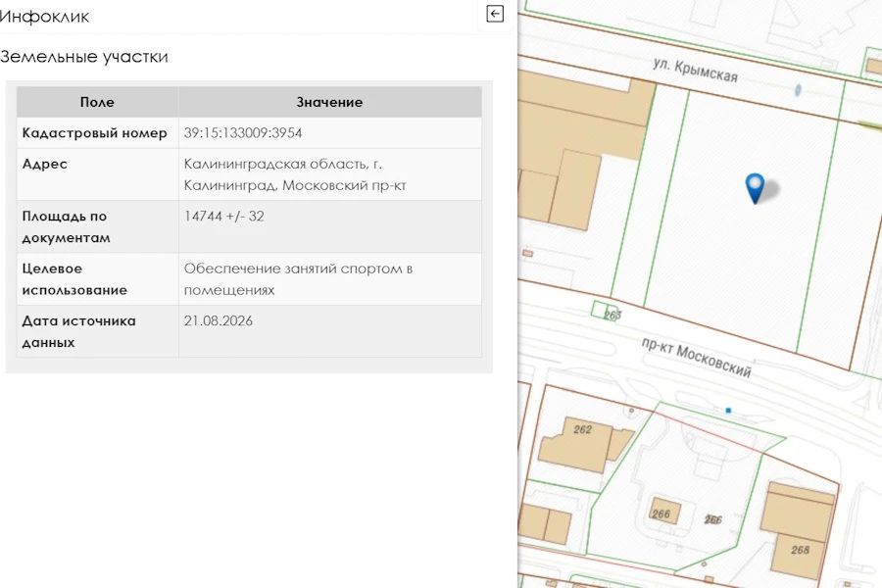Click the Обеспечение занятий спортом value cell
882x588 pixels.
(x=330, y=279)
